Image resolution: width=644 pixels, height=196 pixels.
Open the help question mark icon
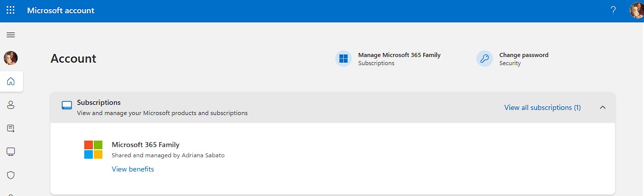[613, 11]
